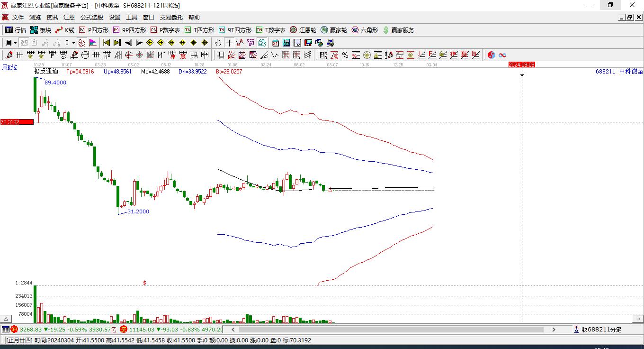Viewport: 644px width, 349px height.
Task: Click the yellow right-arrow diamond icon
Action: click(161, 43)
